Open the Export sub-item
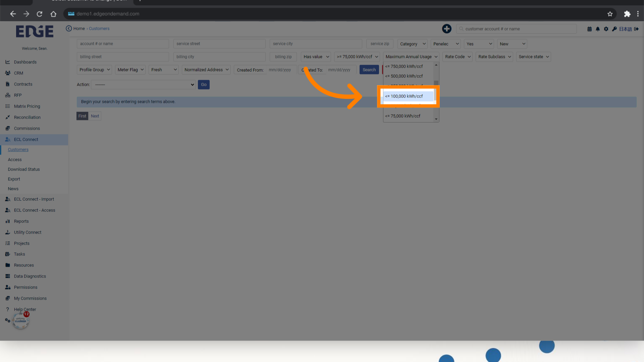 coord(14,179)
